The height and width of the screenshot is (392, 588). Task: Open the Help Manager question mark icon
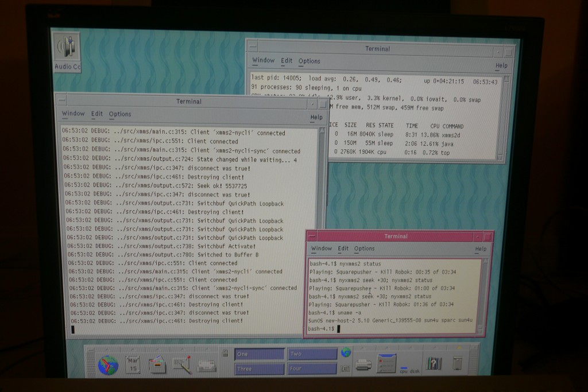pyautogui.click(x=434, y=363)
